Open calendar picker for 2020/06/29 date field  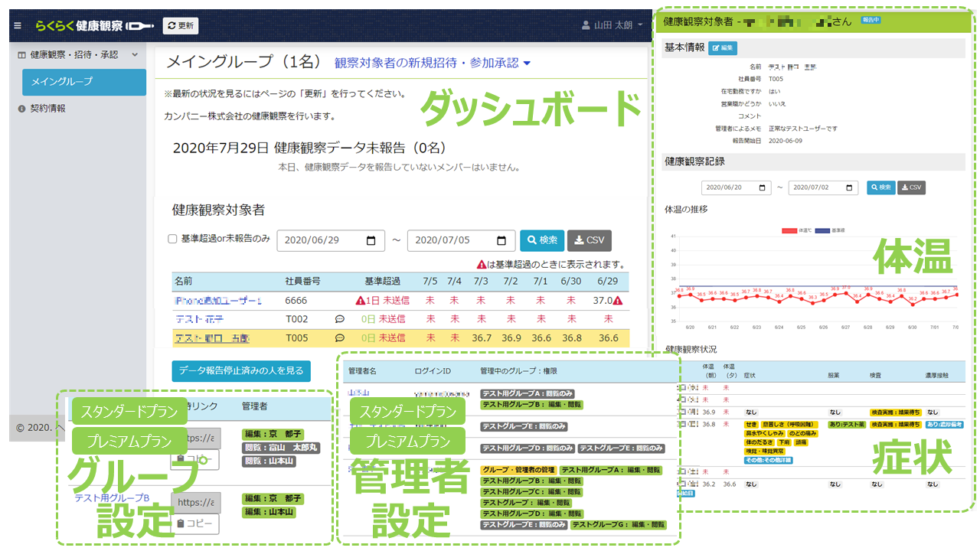371,240
